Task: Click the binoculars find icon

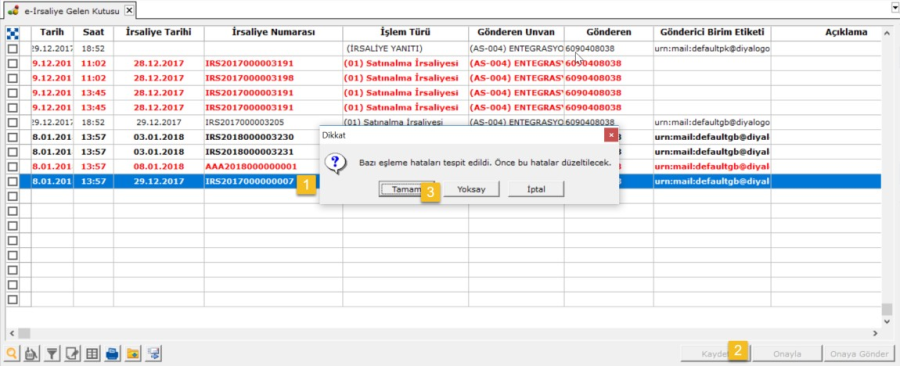Action: click(x=32, y=354)
